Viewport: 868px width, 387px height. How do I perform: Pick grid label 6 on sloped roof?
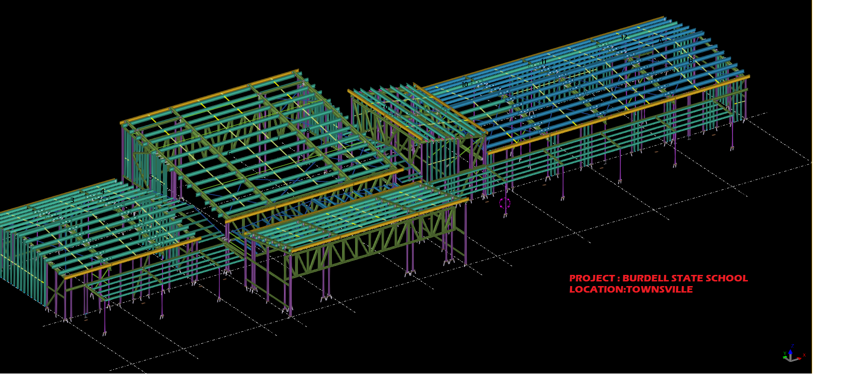click(x=229, y=153)
